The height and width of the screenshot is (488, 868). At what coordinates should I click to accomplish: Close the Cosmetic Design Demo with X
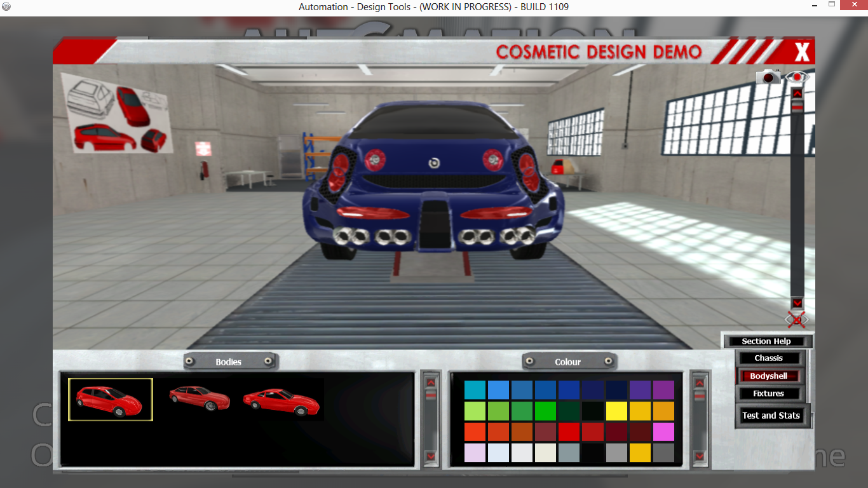tap(802, 52)
